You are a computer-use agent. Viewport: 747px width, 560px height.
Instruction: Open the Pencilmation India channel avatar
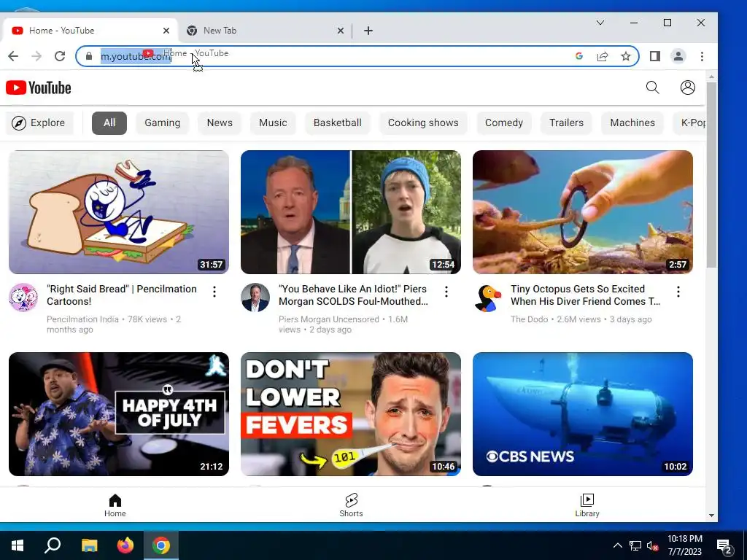click(x=23, y=297)
